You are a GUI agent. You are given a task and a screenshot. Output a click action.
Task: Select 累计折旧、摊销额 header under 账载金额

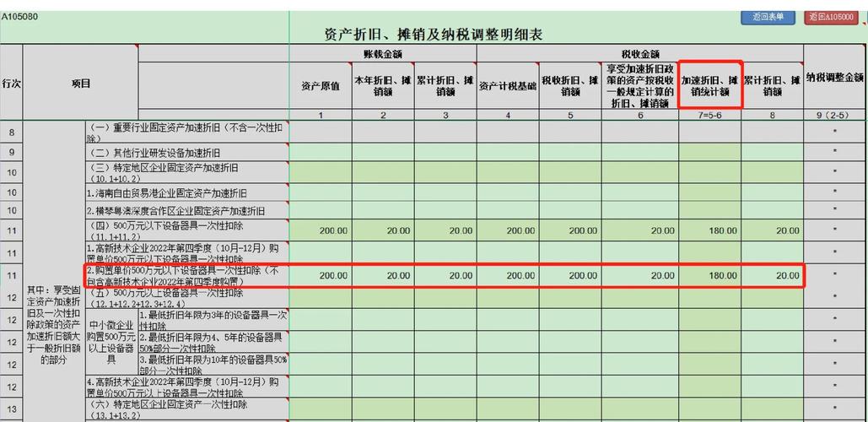(445, 86)
